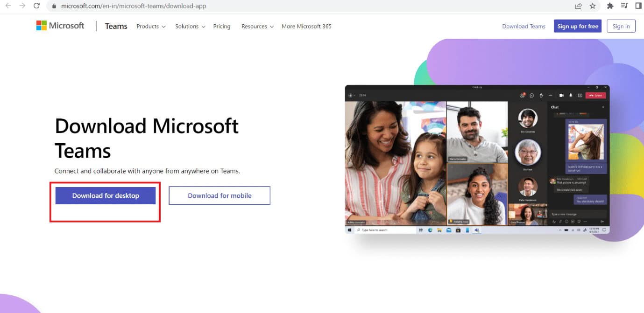Image resolution: width=644 pixels, height=313 pixels.
Task: Open Microsoft Edge from the taskbar
Action: (430, 230)
